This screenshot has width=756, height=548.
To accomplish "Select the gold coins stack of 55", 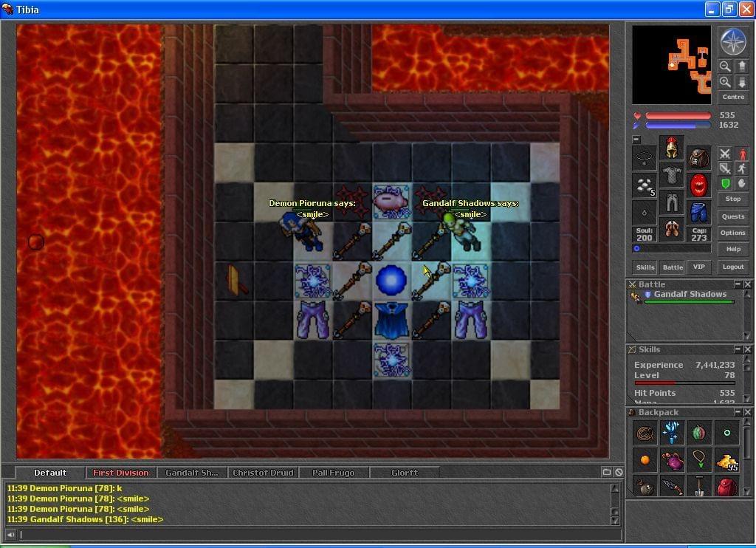I will (x=726, y=460).
